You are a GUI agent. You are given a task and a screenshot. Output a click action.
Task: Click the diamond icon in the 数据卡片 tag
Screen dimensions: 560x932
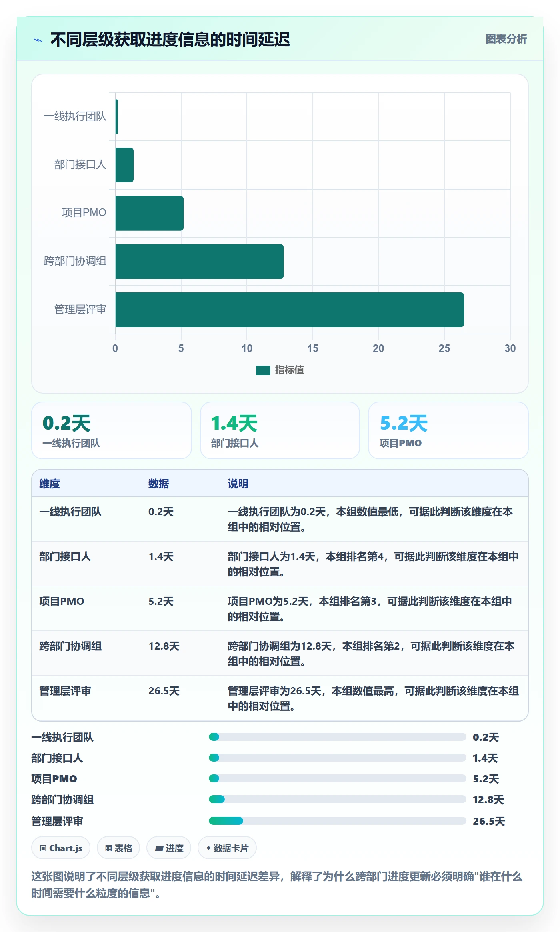(208, 848)
